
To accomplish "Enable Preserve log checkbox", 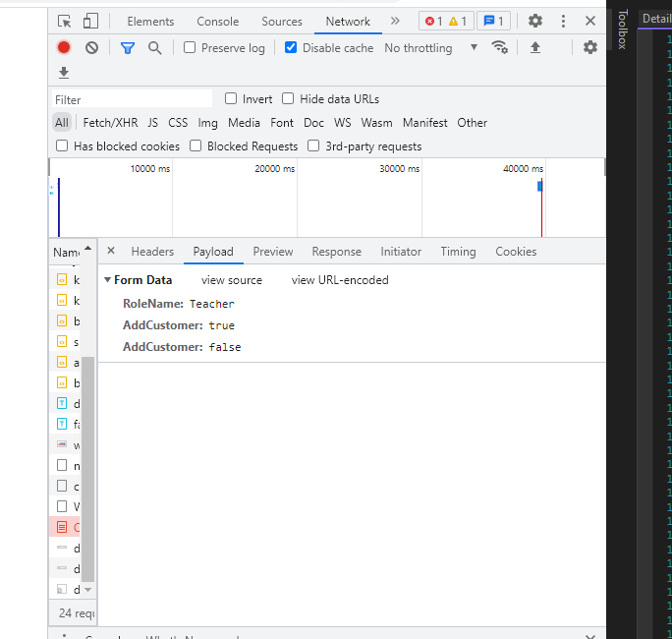I will 191,47.
